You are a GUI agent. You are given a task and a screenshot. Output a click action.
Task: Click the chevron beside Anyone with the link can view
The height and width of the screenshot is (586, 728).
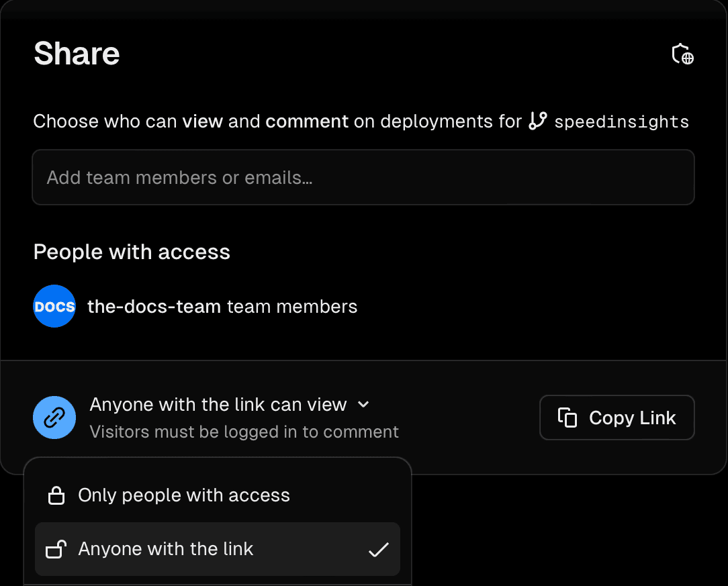click(x=363, y=404)
